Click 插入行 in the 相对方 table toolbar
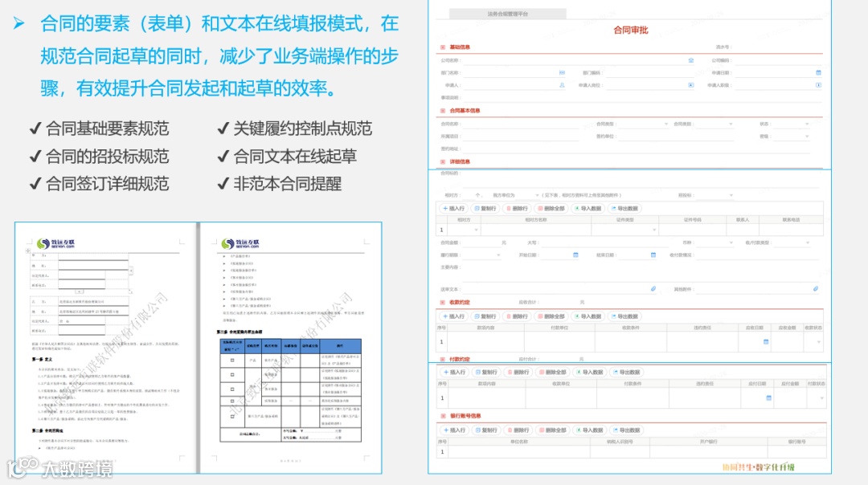 point(454,209)
